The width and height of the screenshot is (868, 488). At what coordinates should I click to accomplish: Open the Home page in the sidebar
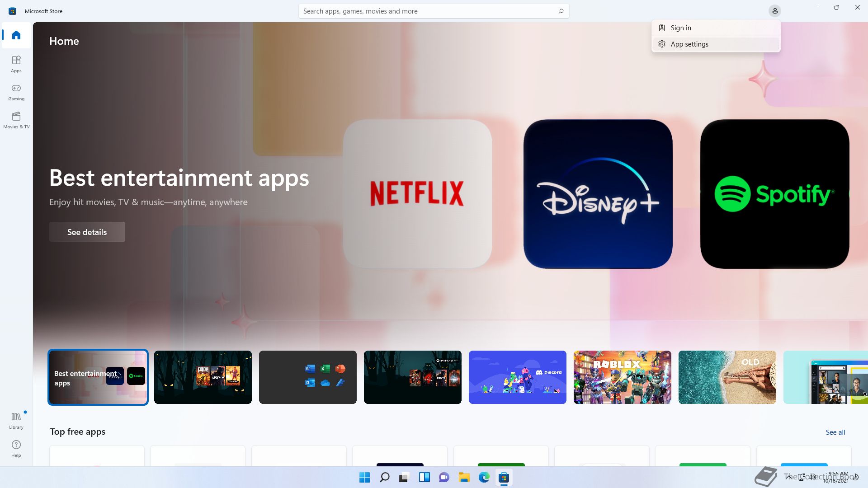pos(16,35)
